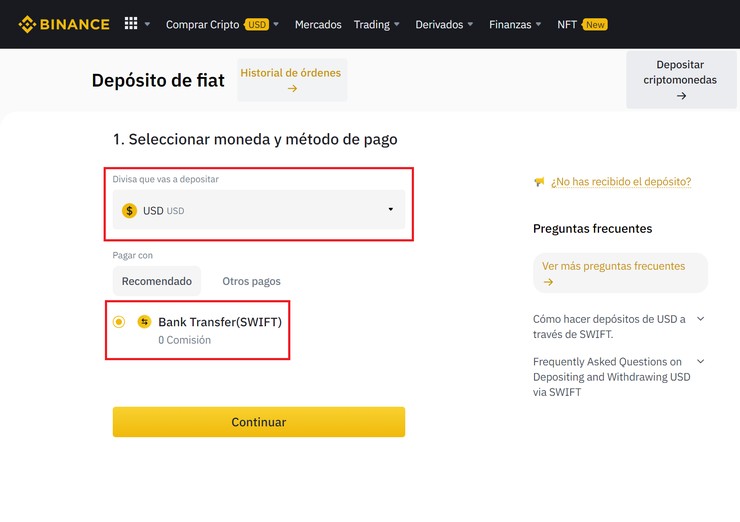
Task: Go to Mercados page
Action: (318, 25)
